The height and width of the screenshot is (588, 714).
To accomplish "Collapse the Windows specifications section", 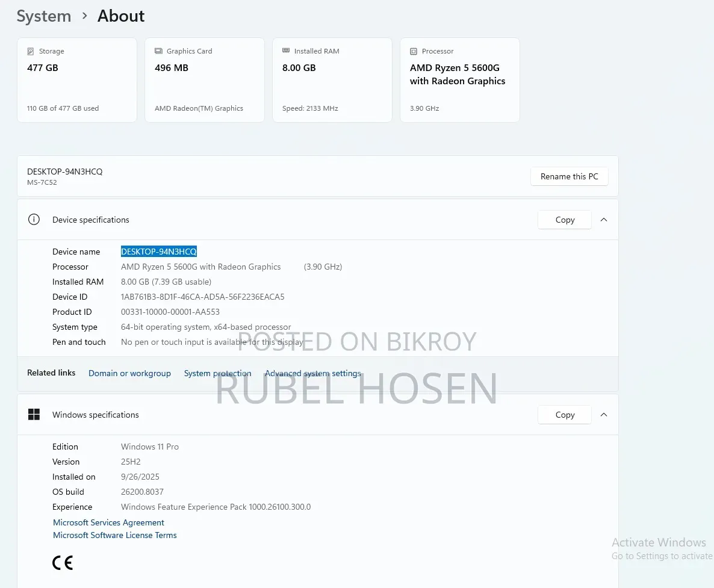I will click(604, 415).
